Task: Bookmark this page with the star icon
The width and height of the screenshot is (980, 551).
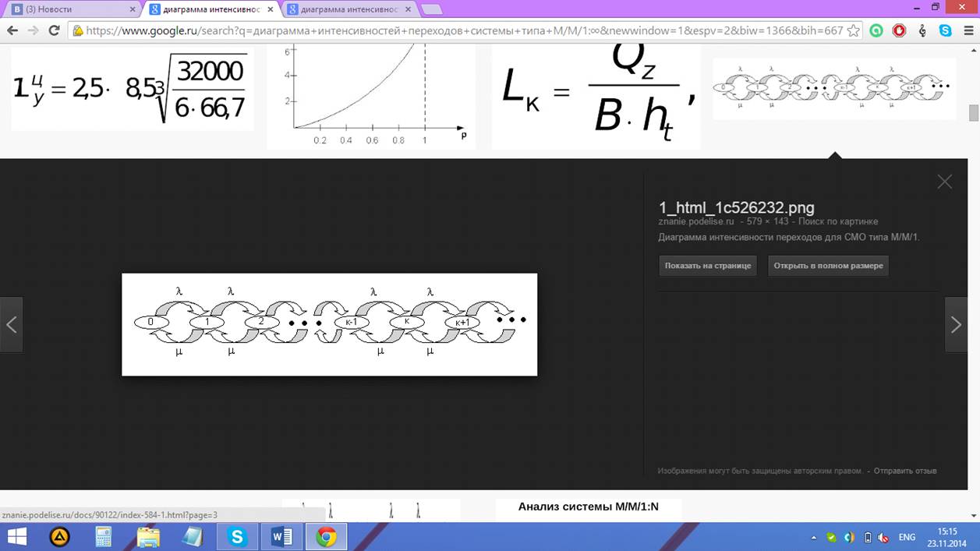Action: (x=853, y=30)
